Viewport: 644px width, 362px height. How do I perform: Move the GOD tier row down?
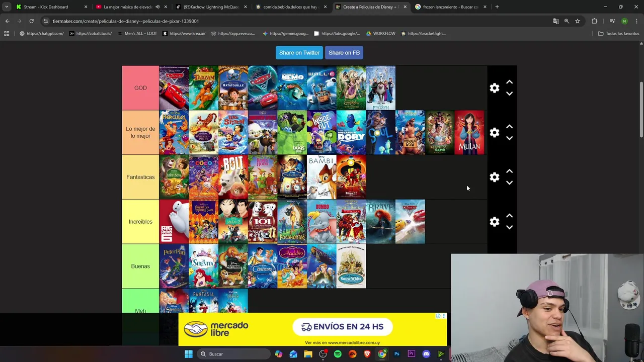point(509,94)
